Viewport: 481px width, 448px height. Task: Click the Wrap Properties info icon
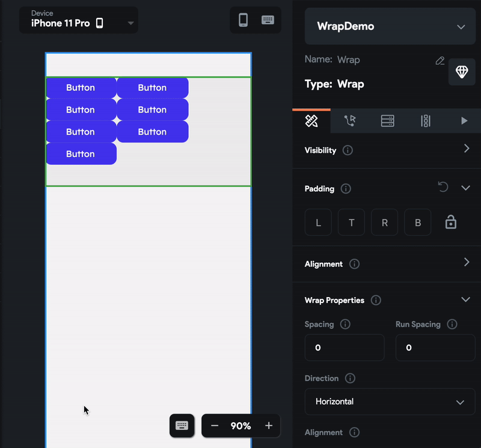pos(376,300)
